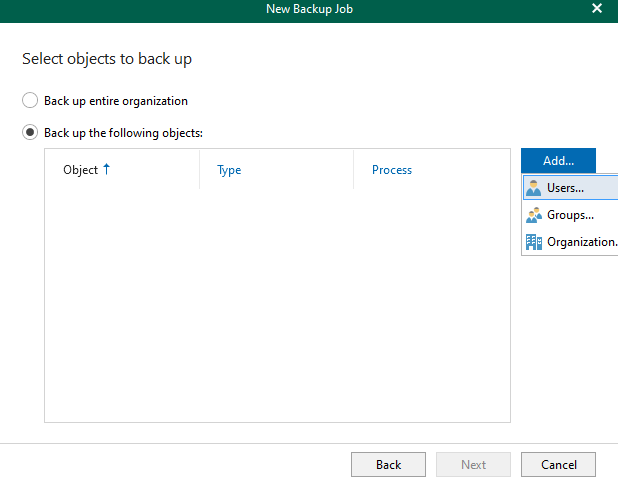The width and height of the screenshot is (618, 480).
Task: Go to previous step with Back
Action: [388, 465]
